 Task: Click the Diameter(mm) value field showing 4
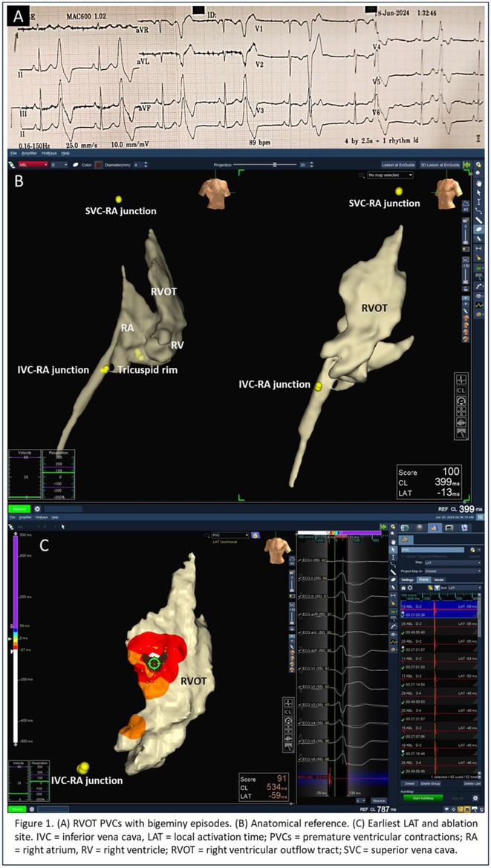[137, 165]
